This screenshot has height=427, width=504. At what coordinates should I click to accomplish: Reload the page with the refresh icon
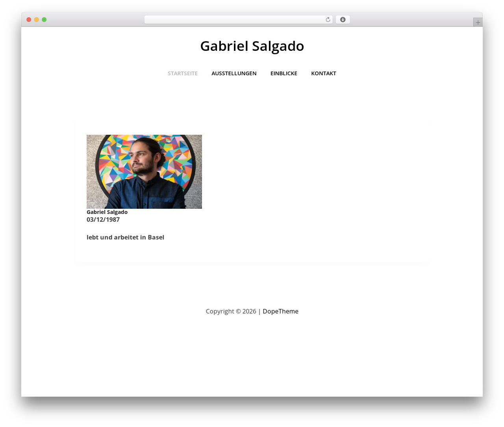(328, 20)
